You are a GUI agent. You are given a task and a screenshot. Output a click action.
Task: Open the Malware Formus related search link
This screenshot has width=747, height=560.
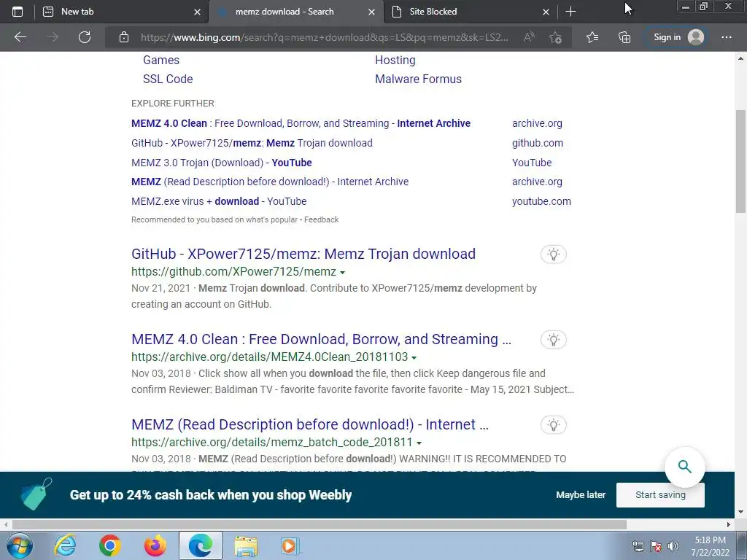418,79
